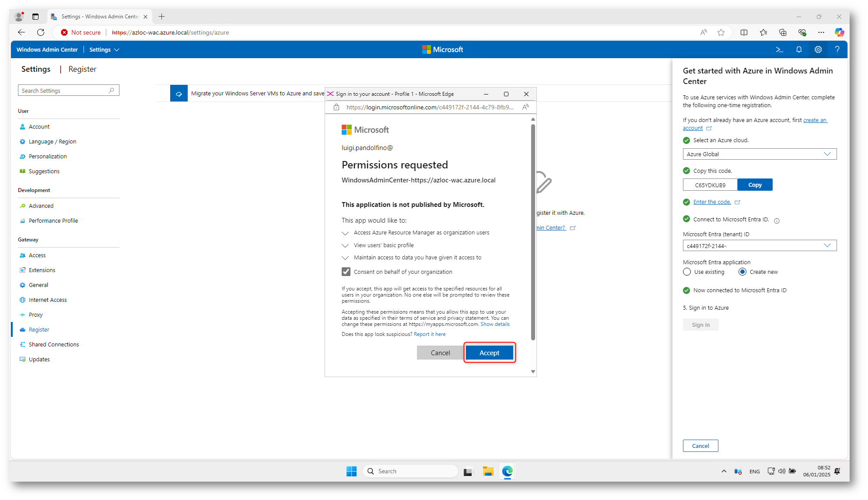Open Task View on taskbar
The width and height of the screenshot is (868, 500).
click(468, 471)
